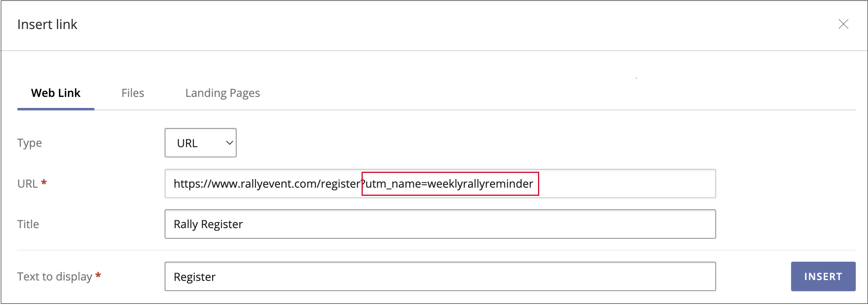The width and height of the screenshot is (868, 305).
Task: Click the highlighted utm_name parameter text
Action: pyautogui.click(x=450, y=184)
